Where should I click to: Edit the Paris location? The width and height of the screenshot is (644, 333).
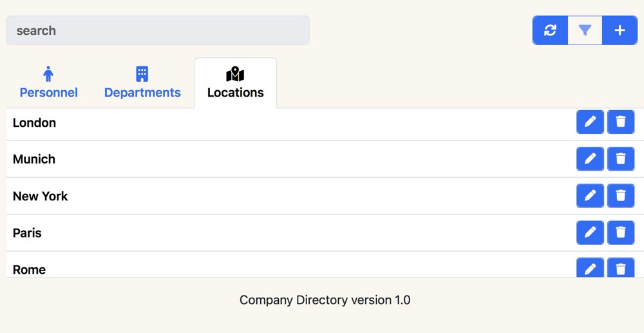pos(590,233)
